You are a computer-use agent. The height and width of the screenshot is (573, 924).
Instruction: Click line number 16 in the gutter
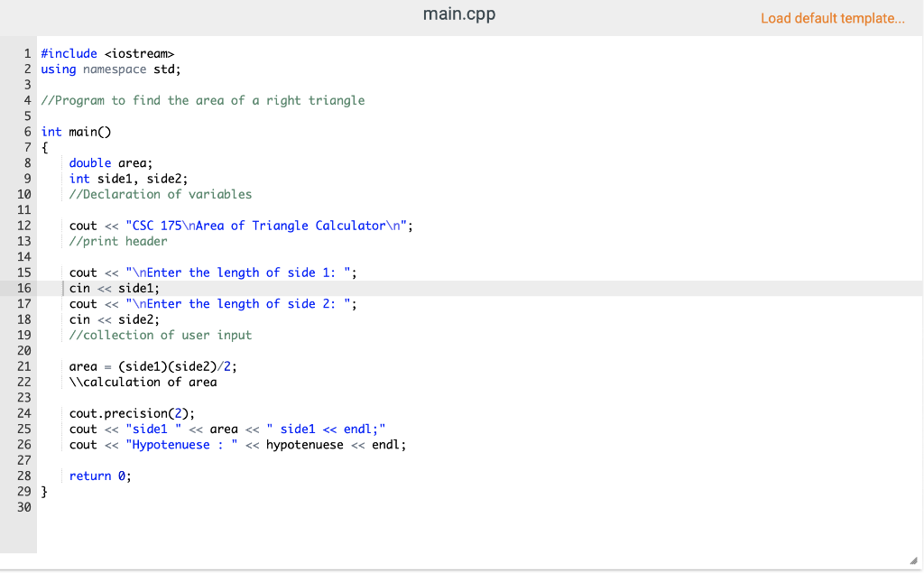point(24,288)
